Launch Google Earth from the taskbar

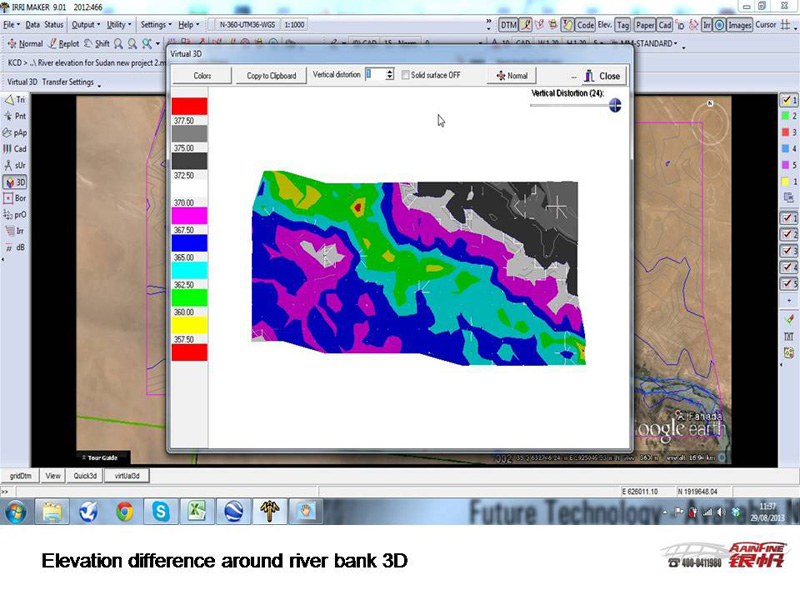tap(233, 513)
